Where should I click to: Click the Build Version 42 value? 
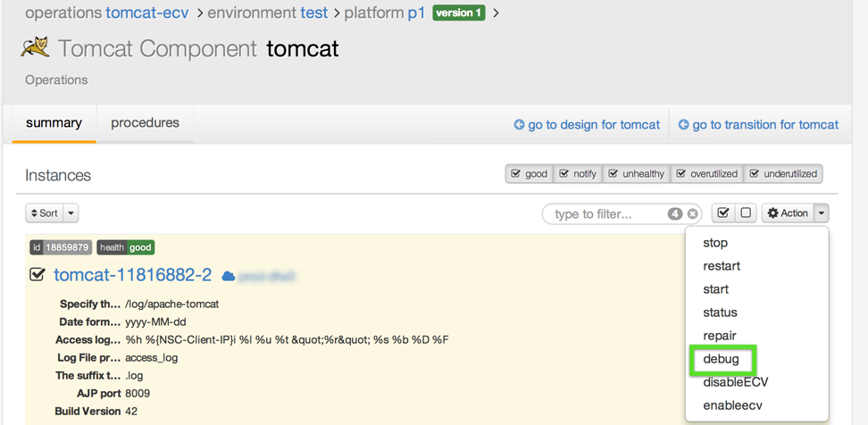click(x=131, y=412)
